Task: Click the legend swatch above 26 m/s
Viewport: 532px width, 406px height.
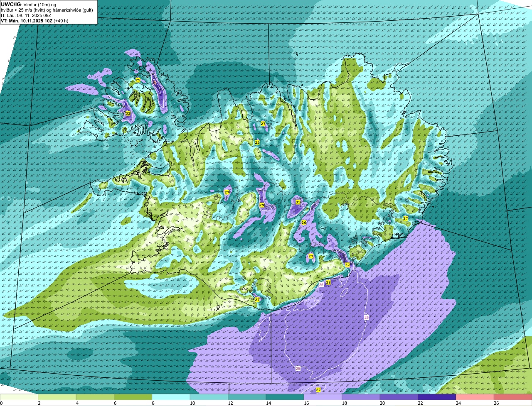Action: pos(513,397)
